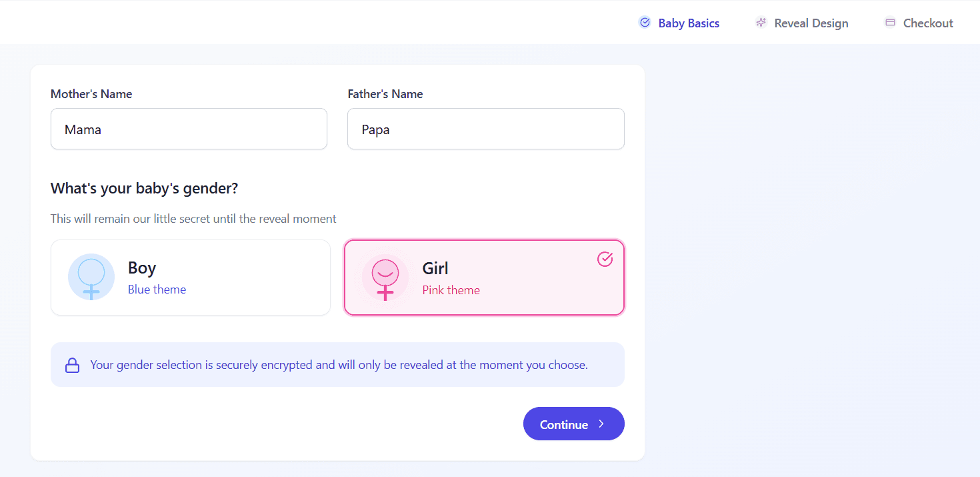Click the gender encryption notice text
The height and width of the screenshot is (477, 980).
[339, 365]
